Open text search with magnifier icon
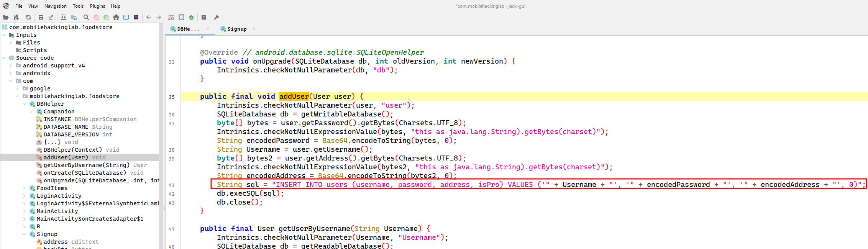The height and width of the screenshot is (249, 868). tap(86, 17)
